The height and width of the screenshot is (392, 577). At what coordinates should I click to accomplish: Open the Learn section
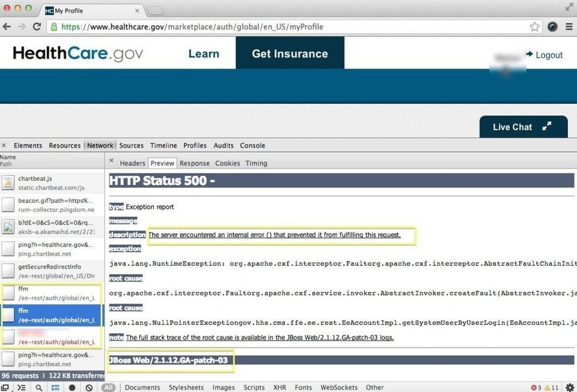(204, 53)
